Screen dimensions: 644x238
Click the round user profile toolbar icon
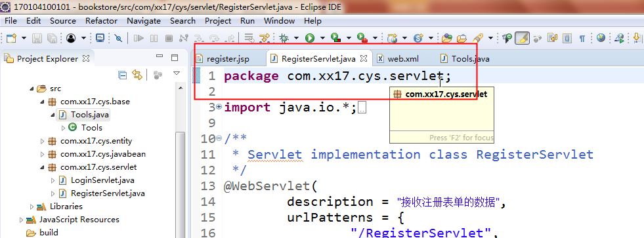pos(71,38)
